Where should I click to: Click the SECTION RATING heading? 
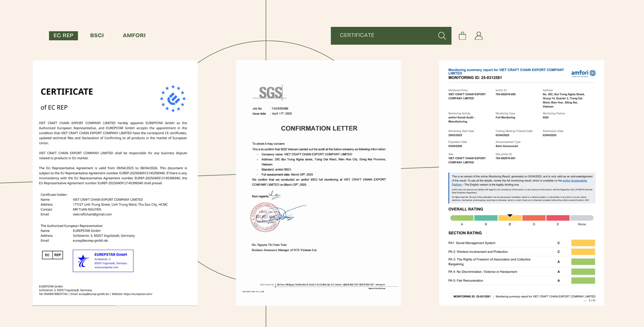[x=465, y=233]
